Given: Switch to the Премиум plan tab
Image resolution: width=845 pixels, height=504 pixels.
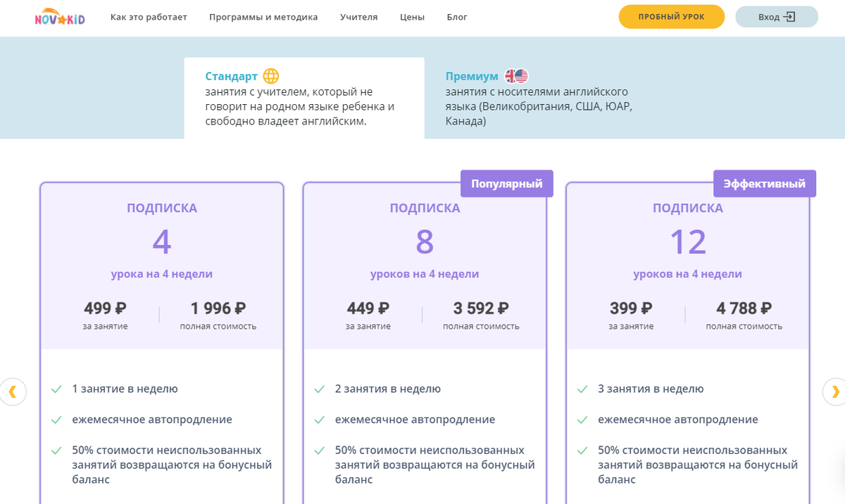Looking at the screenshot, I should pos(544,98).
